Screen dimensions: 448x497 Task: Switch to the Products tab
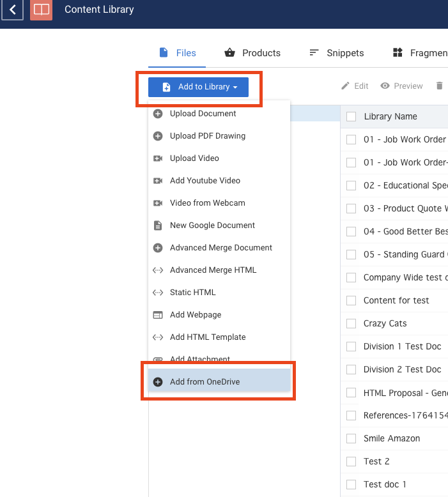[252, 53]
